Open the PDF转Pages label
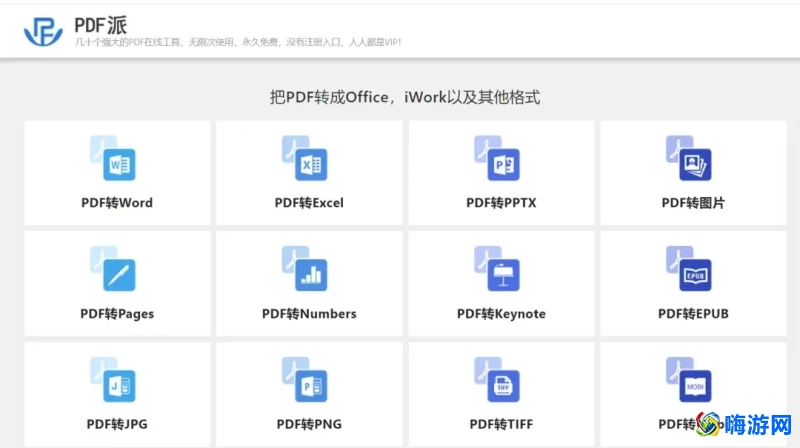Viewport: 800px width, 448px height. point(117,313)
